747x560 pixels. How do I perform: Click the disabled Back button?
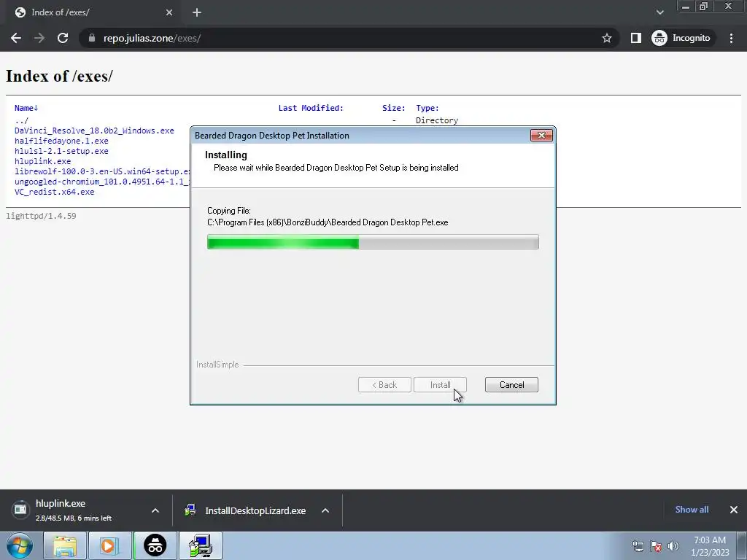(384, 385)
